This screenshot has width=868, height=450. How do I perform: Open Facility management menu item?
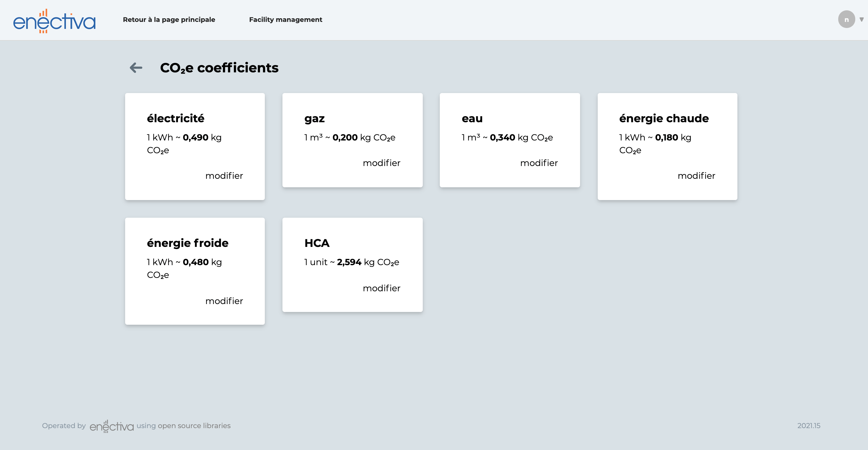click(285, 19)
